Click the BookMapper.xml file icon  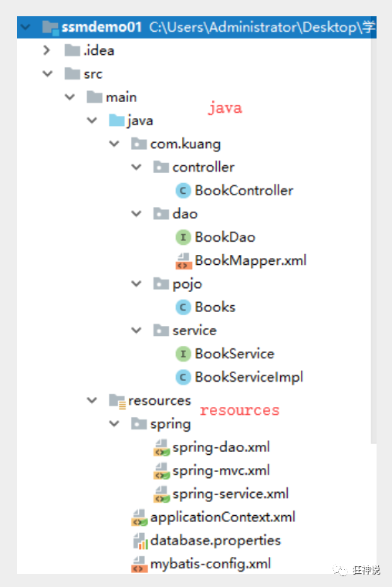tap(184, 261)
